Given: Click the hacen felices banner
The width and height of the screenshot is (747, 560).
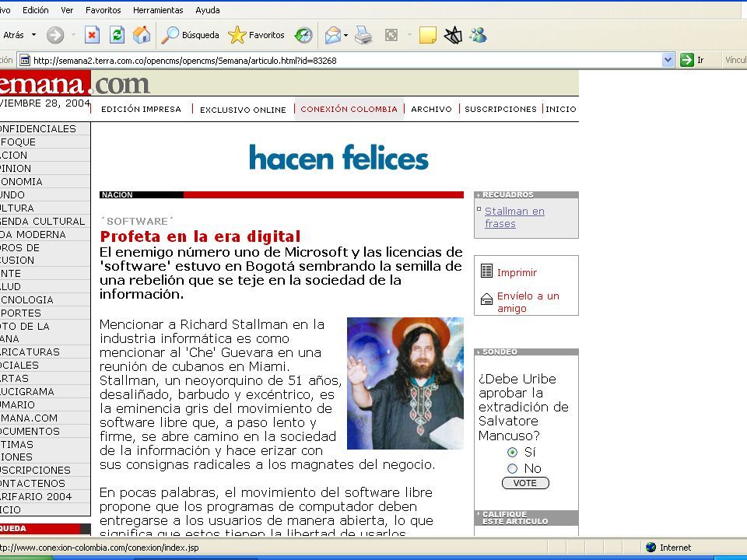Looking at the screenshot, I should click(338, 158).
